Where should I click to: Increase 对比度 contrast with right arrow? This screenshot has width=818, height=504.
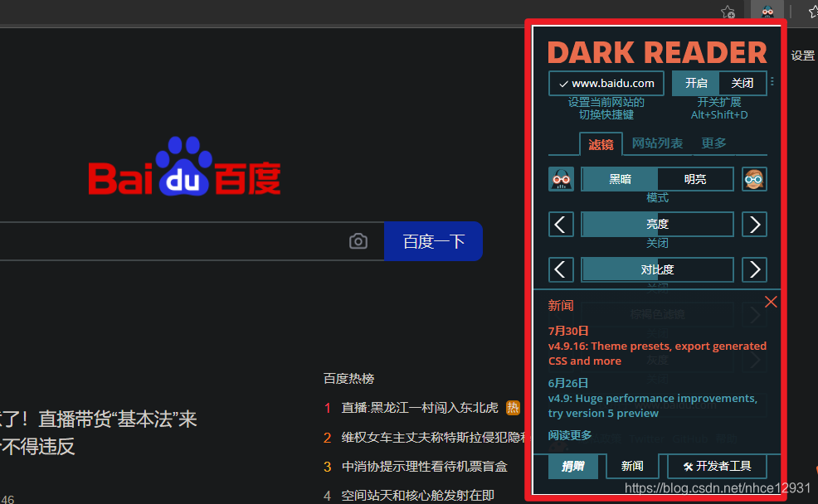pos(754,270)
